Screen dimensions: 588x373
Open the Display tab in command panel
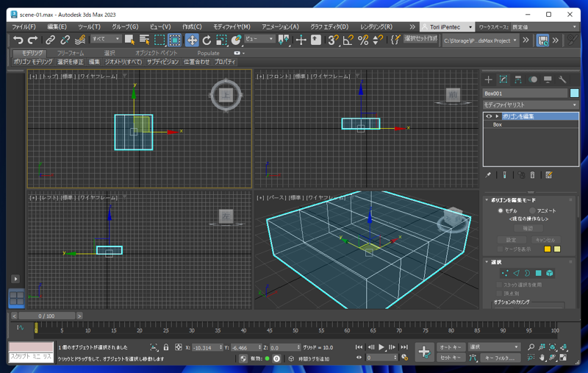(548, 79)
